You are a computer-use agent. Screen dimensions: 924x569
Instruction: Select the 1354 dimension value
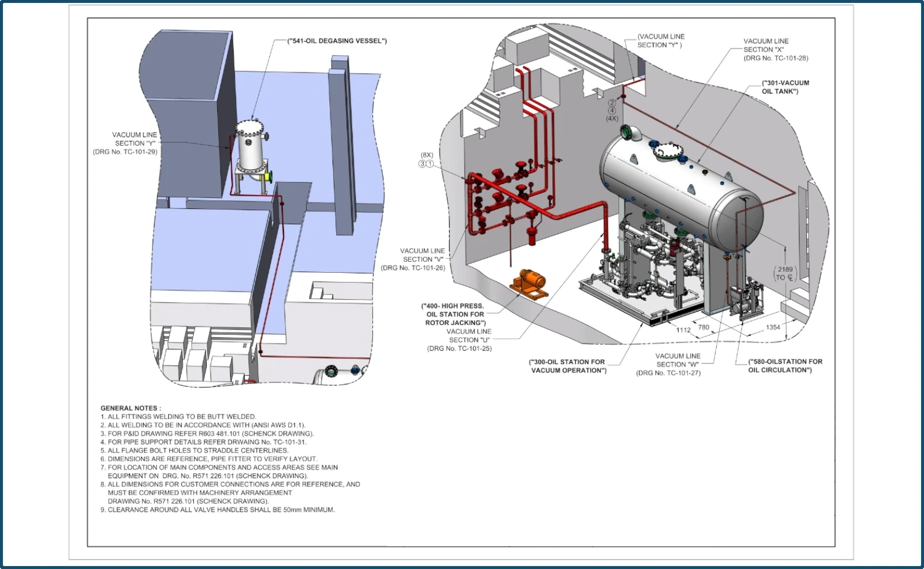coord(773,327)
